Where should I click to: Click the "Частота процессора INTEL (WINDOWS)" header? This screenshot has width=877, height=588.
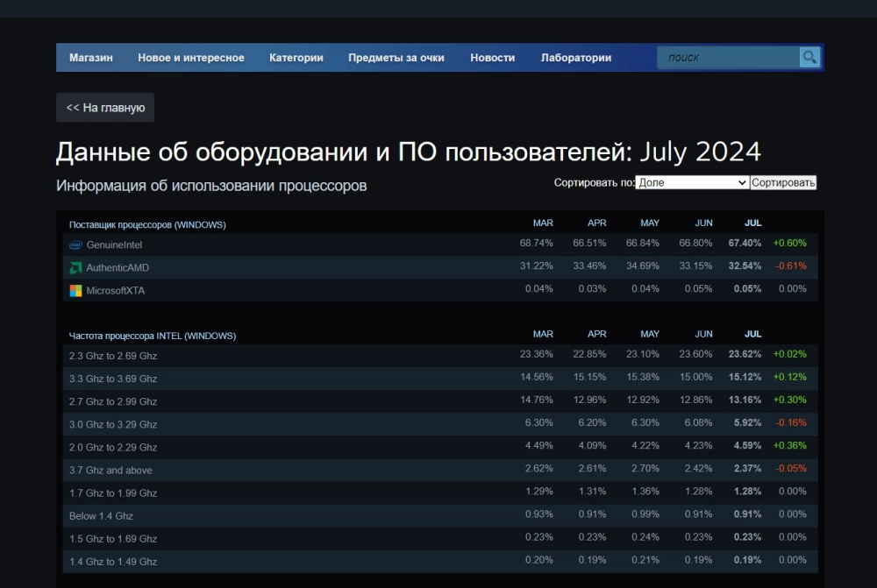[x=153, y=336]
